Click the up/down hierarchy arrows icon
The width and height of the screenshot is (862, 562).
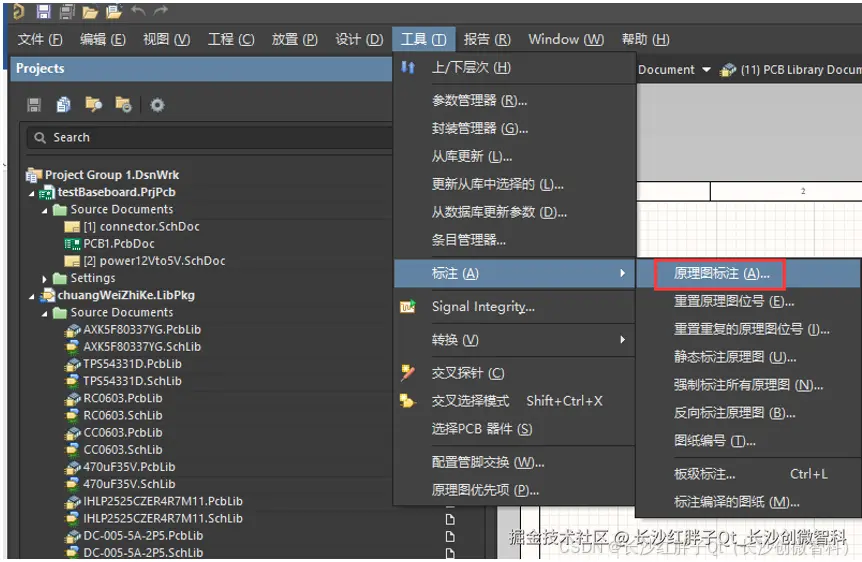[x=408, y=67]
